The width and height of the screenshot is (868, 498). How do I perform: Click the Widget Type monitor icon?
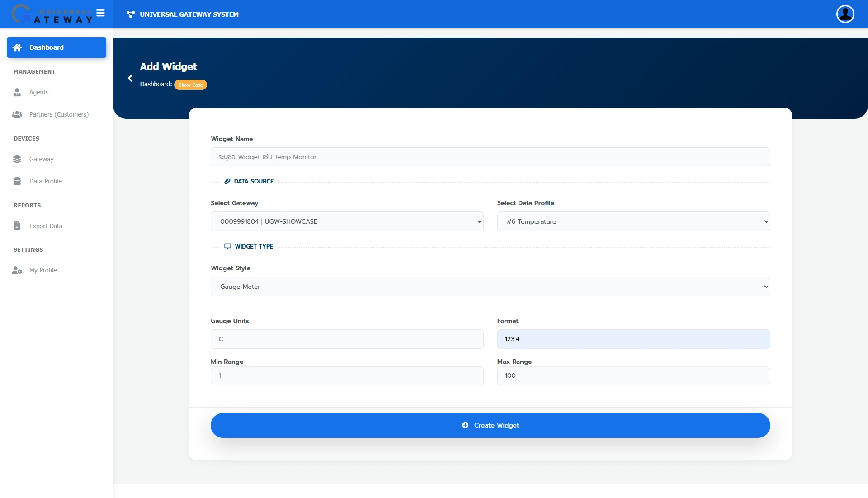(x=228, y=246)
